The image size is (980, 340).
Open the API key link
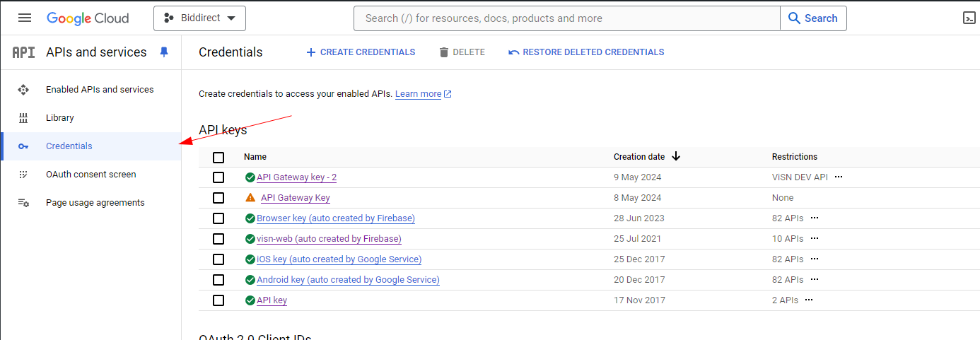tap(272, 300)
